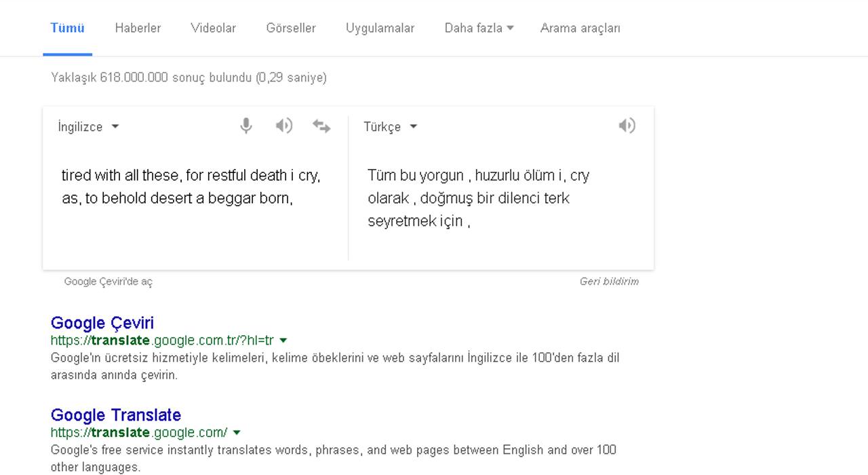Click the Geri bildirim feedback link
This screenshot has height=475, width=868.
tap(609, 281)
